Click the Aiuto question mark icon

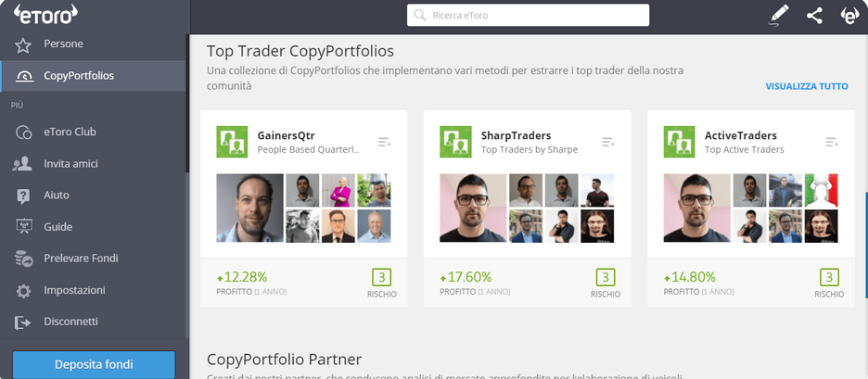point(23,196)
